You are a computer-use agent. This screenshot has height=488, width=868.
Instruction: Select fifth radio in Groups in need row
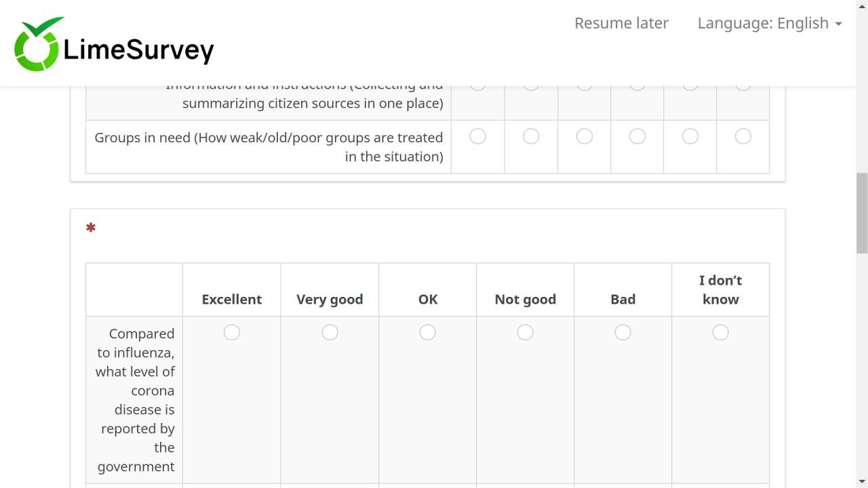tap(690, 136)
